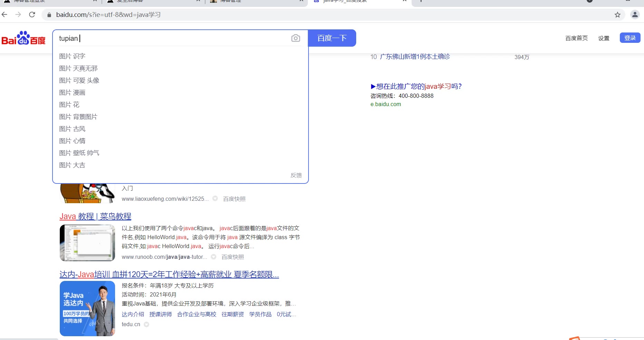The width and height of the screenshot is (644, 340).
Task: Bookmark this page with the star icon
Action: [x=617, y=15]
